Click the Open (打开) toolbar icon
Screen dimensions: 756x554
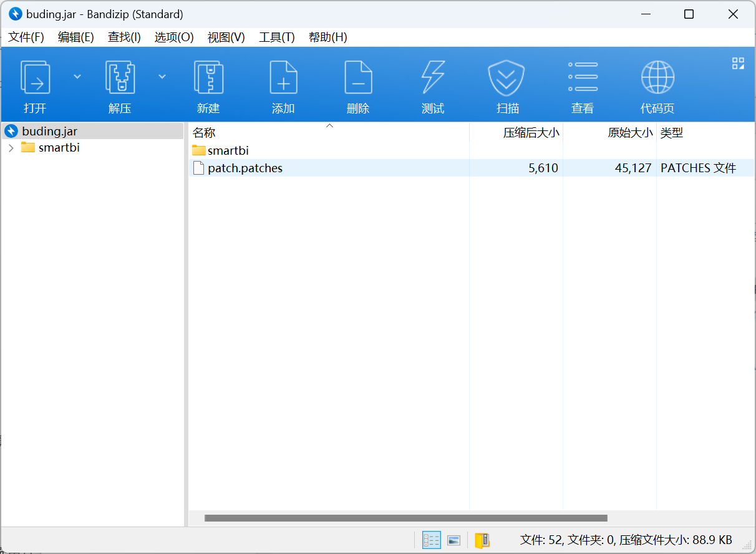pyautogui.click(x=35, y=77)
